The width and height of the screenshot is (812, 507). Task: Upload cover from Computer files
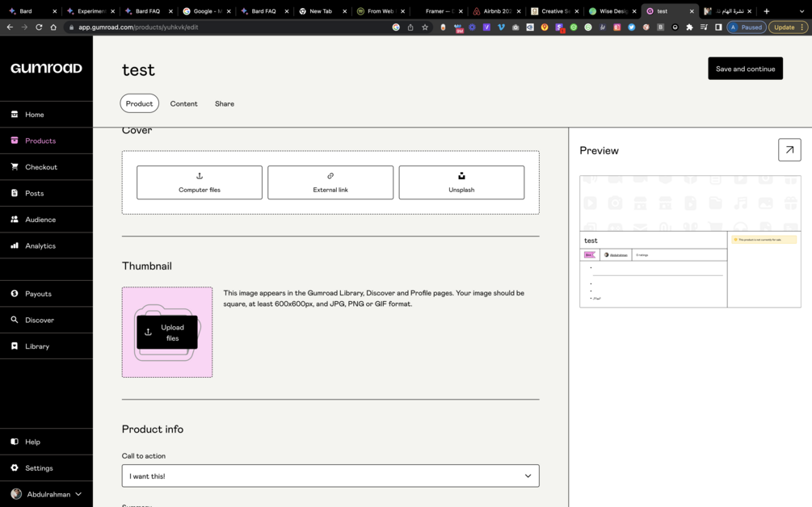pos(200,182)
